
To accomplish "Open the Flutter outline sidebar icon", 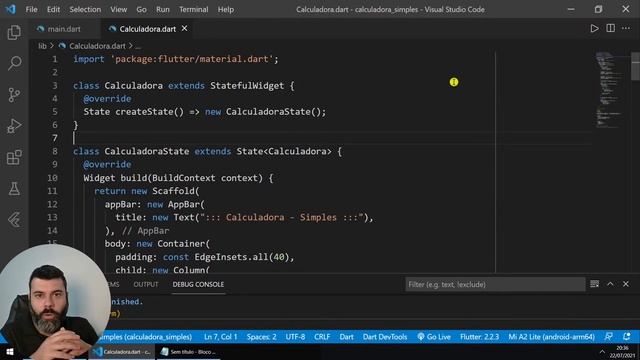I will coord(14,220).
